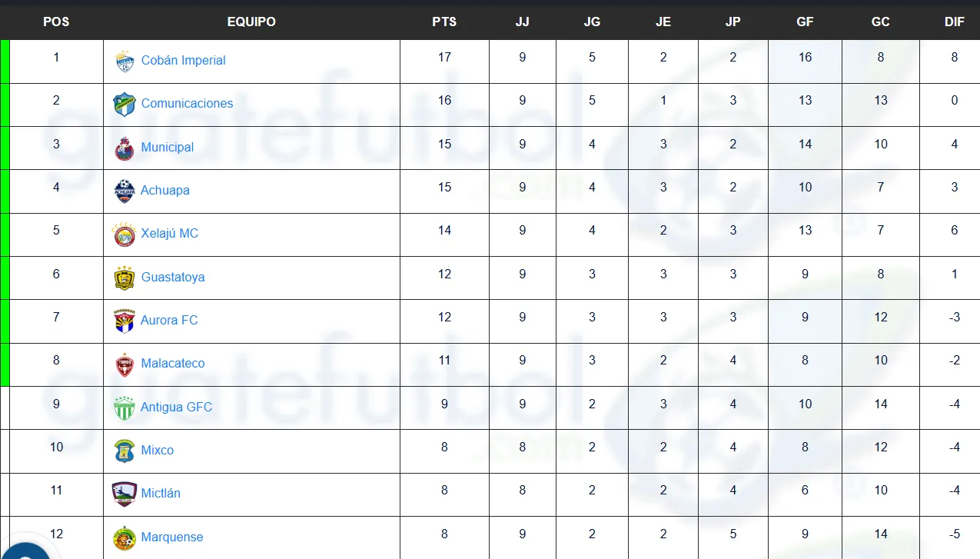Click the Antigua GFC green crest

[125, 408]
